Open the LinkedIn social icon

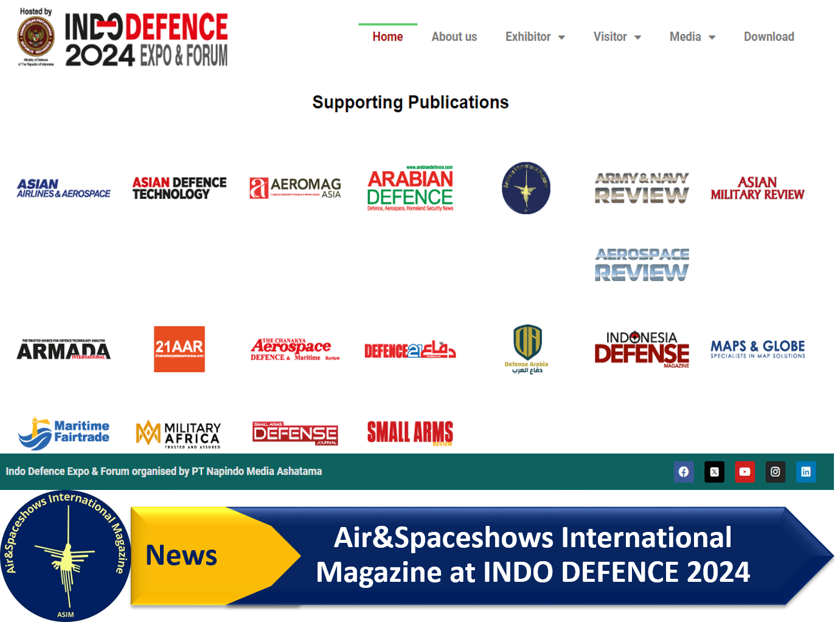(806, 472)
